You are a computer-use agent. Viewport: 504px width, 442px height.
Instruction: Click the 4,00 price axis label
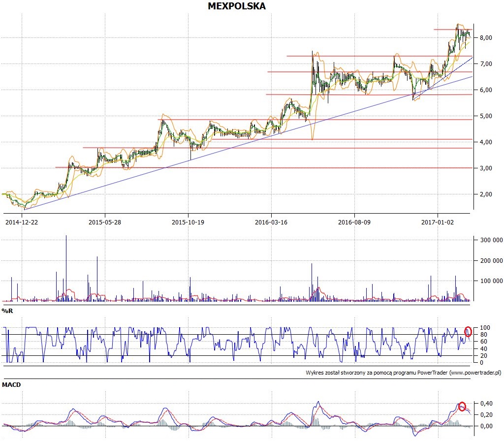coord(486,142)
